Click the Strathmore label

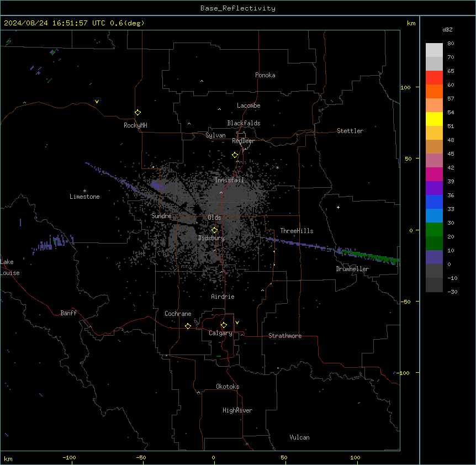tap(285, 336)
